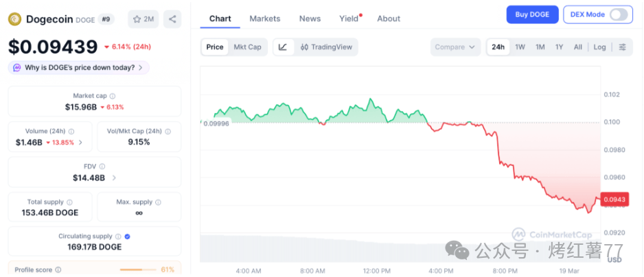Enable Log scale on the chart
The width and height of the screenshot is (644, 277).
tap(599, 47)
